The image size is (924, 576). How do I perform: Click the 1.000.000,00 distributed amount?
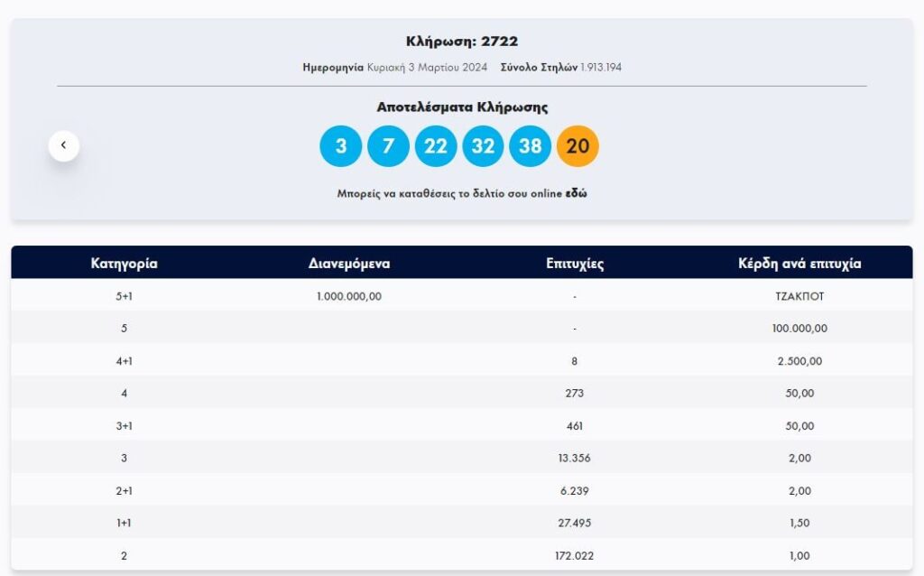coord(349,296)
